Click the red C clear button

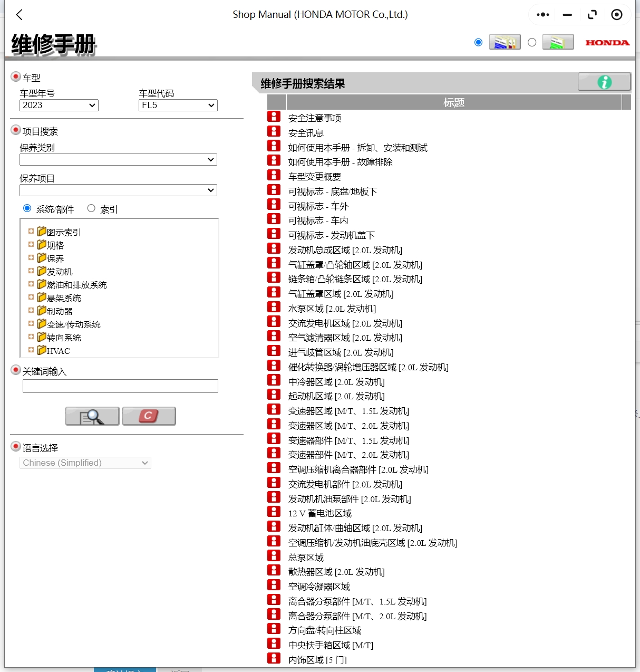149,416
